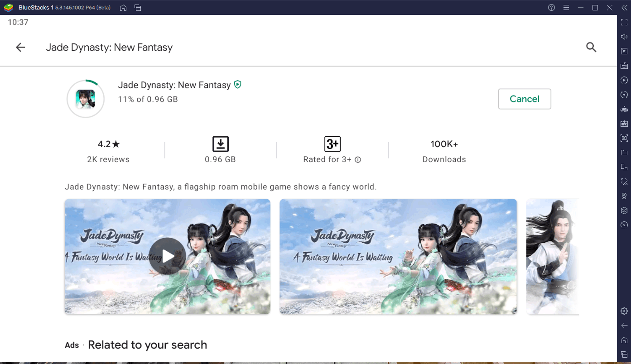Go back using the Play Store arrow
This screenshot has height=364, width=631.
20,48
